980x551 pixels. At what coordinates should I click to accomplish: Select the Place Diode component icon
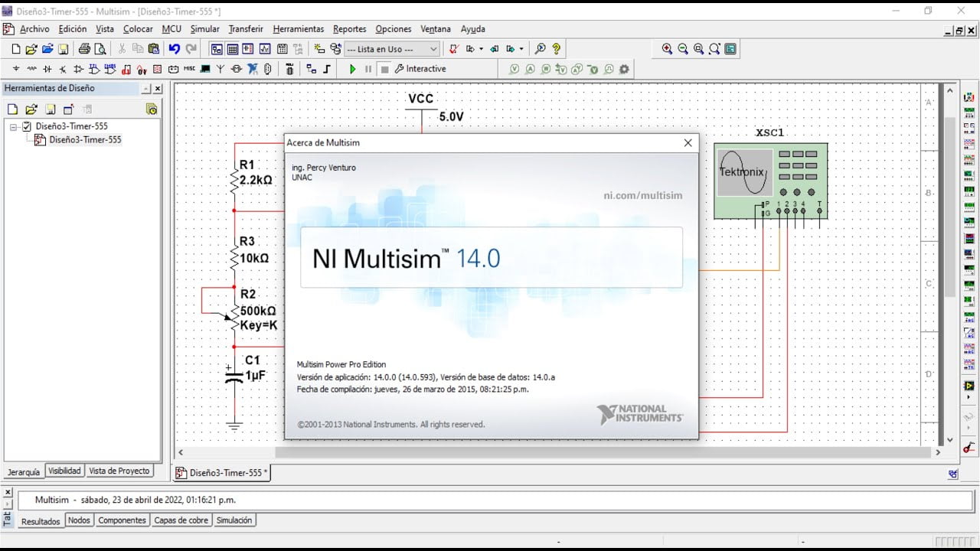click(x=46, y=69)
